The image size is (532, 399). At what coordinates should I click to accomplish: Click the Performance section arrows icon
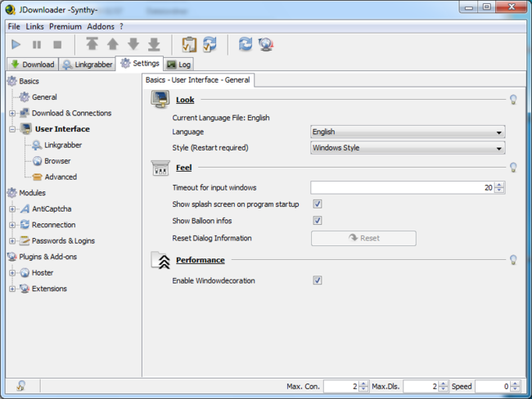click(160, 260)
